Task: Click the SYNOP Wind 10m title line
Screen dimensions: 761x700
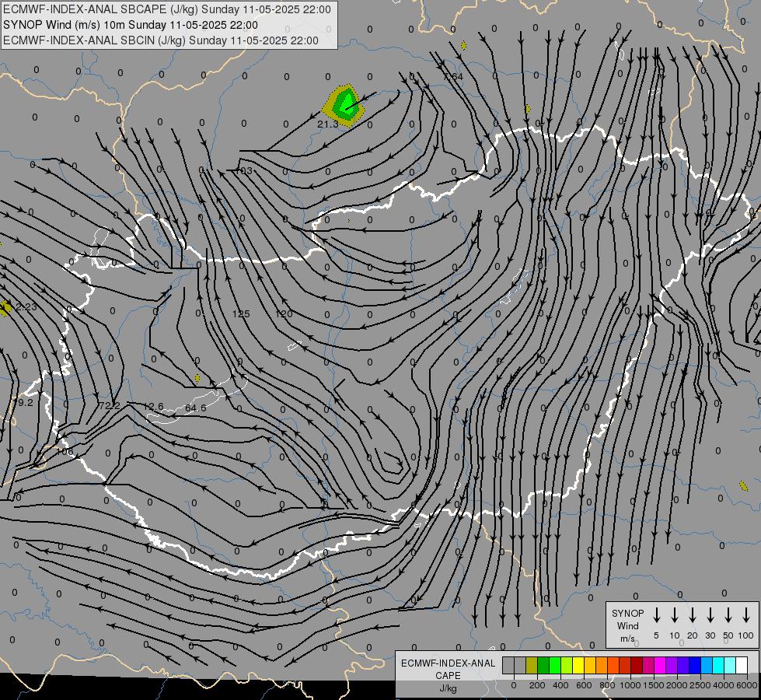Action: tap(131, 25)
